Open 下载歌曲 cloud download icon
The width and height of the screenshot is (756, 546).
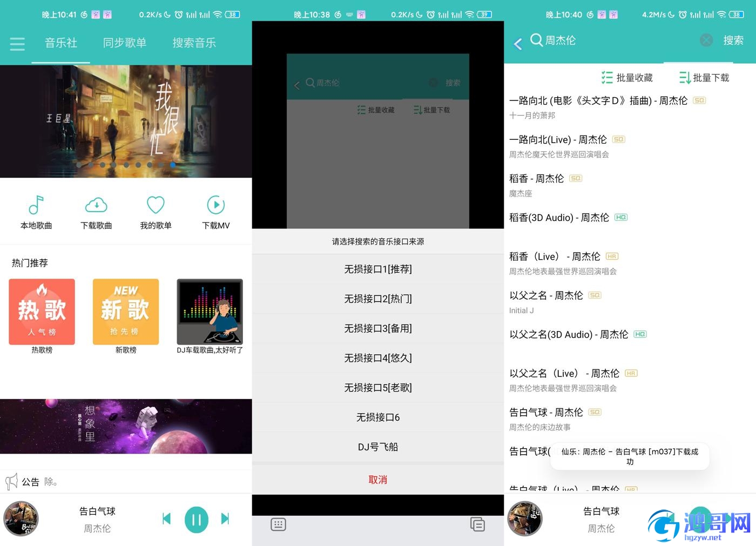click(96, 205)
